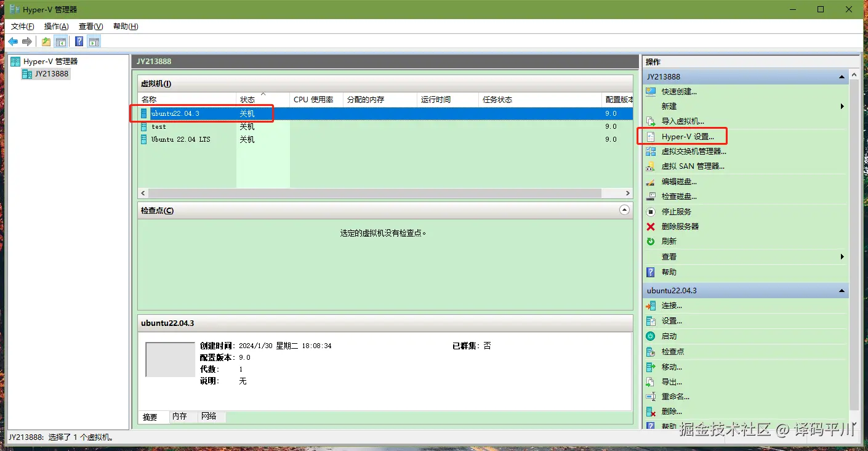
Task: Open the 文件(F) menu
Action: click(23, 26)
